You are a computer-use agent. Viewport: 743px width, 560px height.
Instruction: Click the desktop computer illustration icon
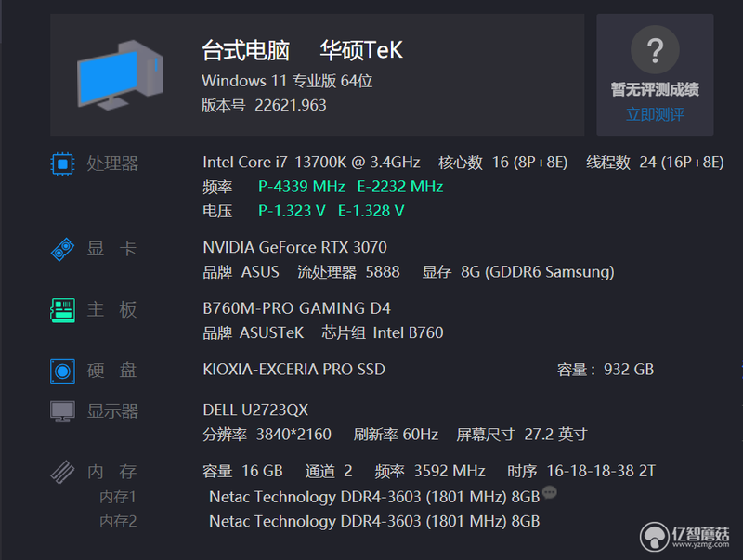point(120,75)
